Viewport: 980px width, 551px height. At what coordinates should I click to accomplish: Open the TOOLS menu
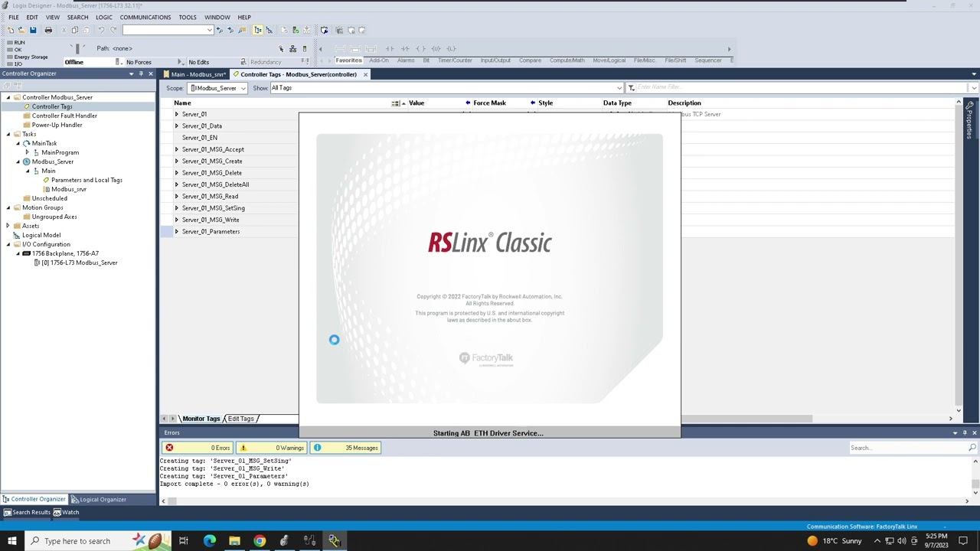[188, 17]
